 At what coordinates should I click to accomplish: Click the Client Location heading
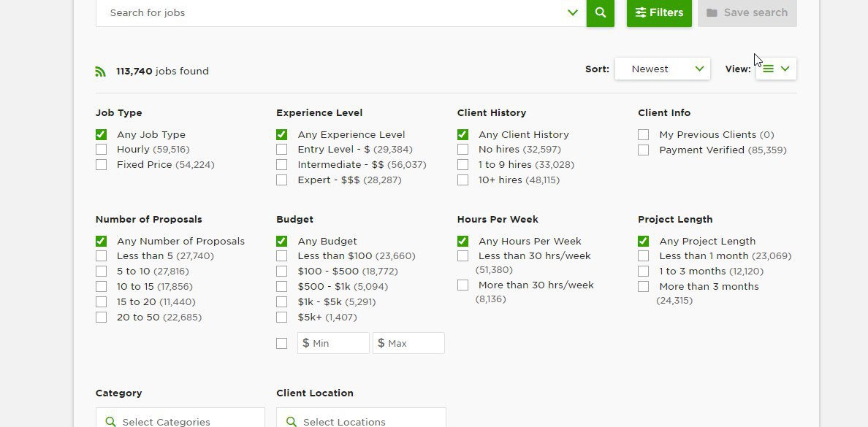[x=315, y=393]
